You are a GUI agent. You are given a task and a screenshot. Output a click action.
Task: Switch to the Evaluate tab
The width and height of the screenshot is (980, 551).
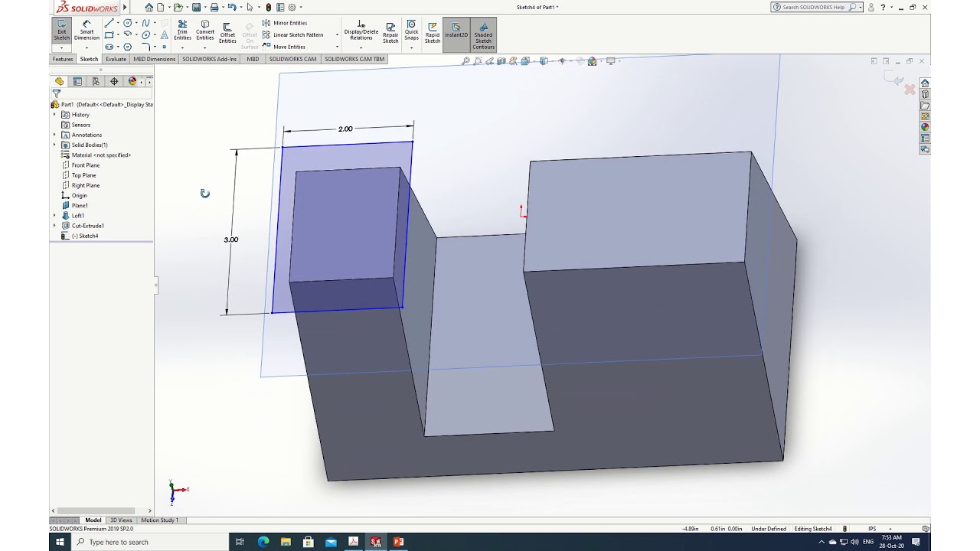click(116, 59)
